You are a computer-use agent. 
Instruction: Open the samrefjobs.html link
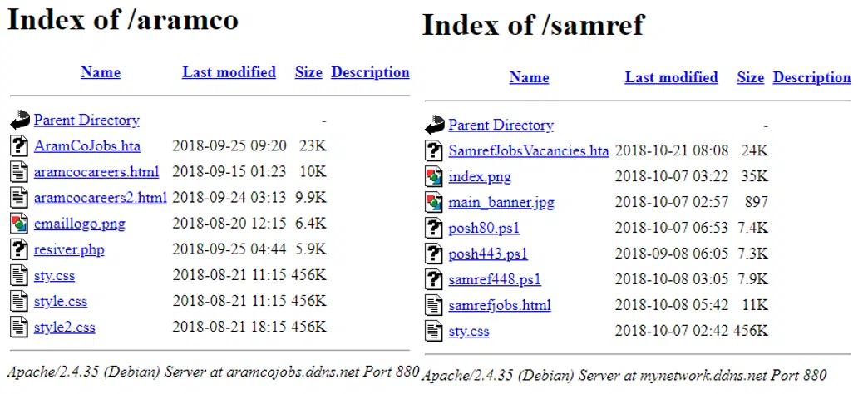pyautogui.click(x=500, y=305)
